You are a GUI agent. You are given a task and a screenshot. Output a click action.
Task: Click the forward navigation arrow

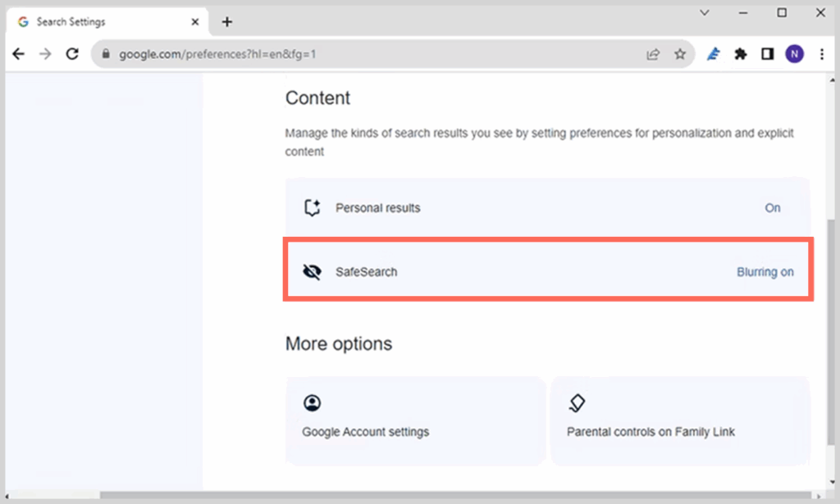click(x=45, y=53)
